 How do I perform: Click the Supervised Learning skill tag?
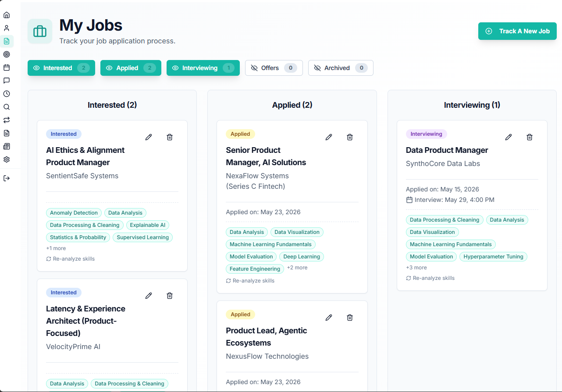[143, 237]
